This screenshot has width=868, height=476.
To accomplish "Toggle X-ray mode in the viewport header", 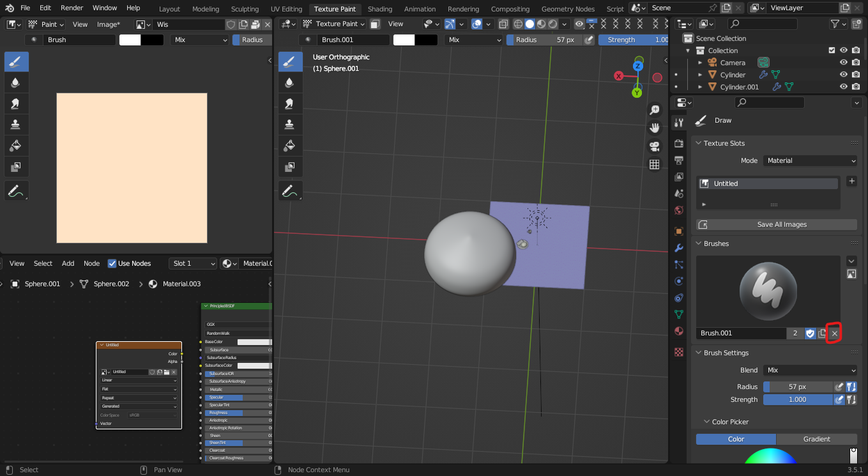I will [x=503, y=24].
